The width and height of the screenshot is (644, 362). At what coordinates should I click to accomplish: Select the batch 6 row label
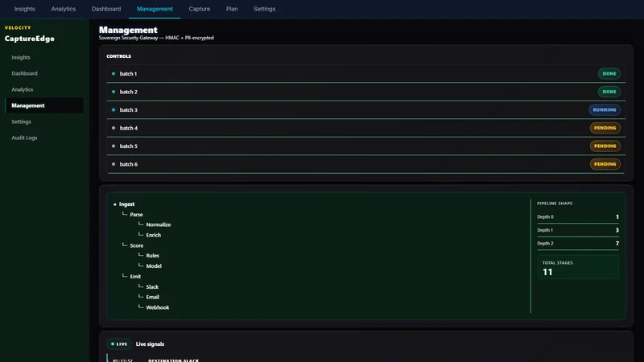click(129, 164)
